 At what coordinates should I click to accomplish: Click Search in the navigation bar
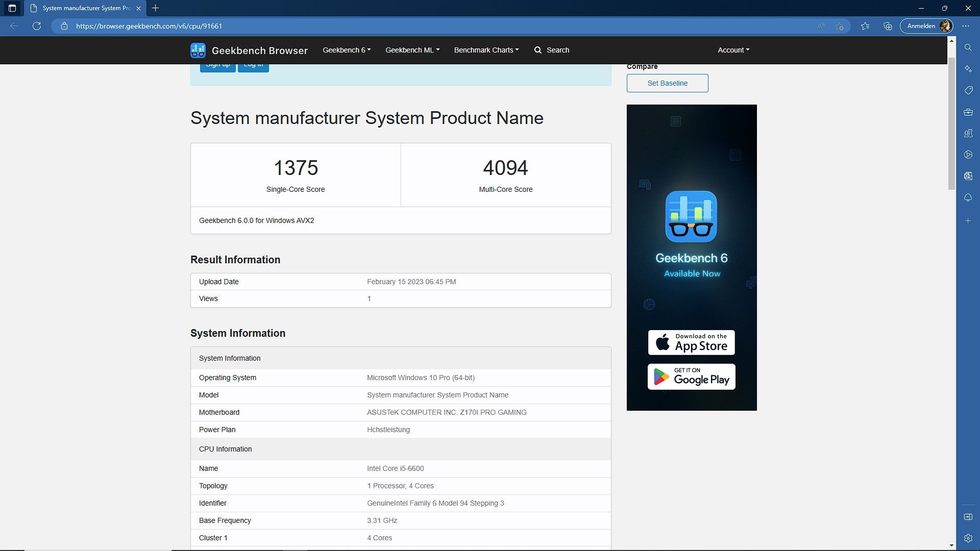point(552,50)
